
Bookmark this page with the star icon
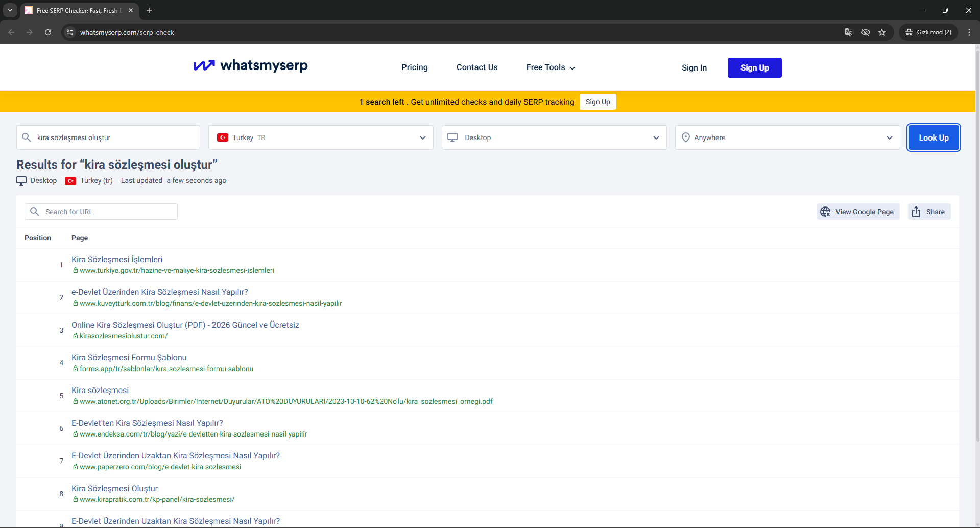click(882, 32)
